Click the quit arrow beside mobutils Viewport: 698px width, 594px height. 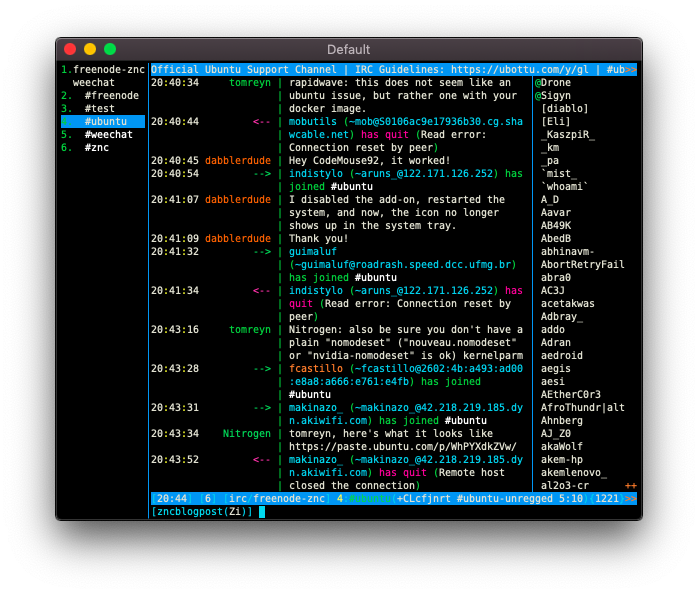point(262,122)
